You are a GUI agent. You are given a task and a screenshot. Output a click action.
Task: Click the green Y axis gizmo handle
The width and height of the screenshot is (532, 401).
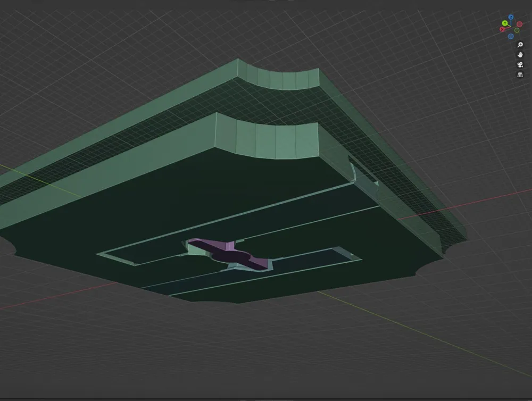505,23
